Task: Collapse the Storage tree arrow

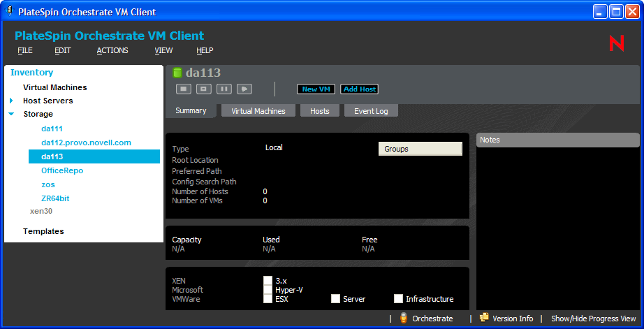Action: (x=11, y=114)
